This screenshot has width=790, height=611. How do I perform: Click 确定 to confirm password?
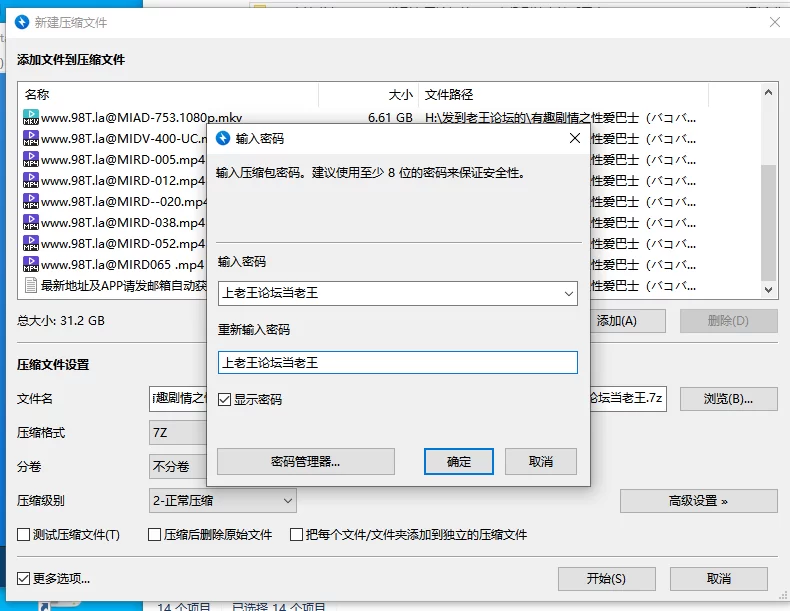coord(458,461)
